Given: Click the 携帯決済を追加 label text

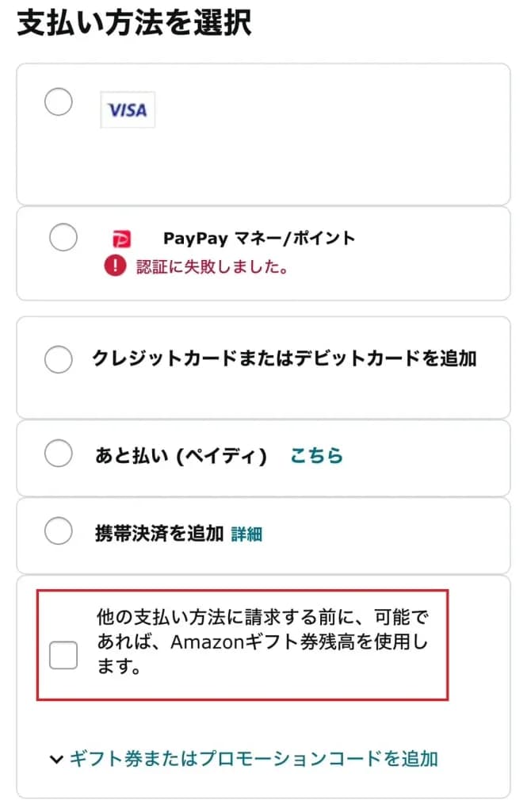Looking at the screenshot, I should point(158,533).
